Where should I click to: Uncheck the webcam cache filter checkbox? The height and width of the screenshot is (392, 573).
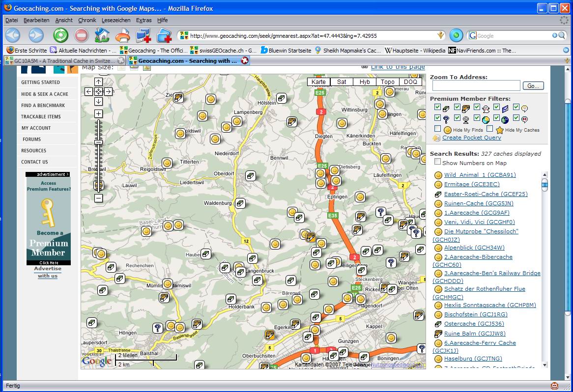click(457, 117)
